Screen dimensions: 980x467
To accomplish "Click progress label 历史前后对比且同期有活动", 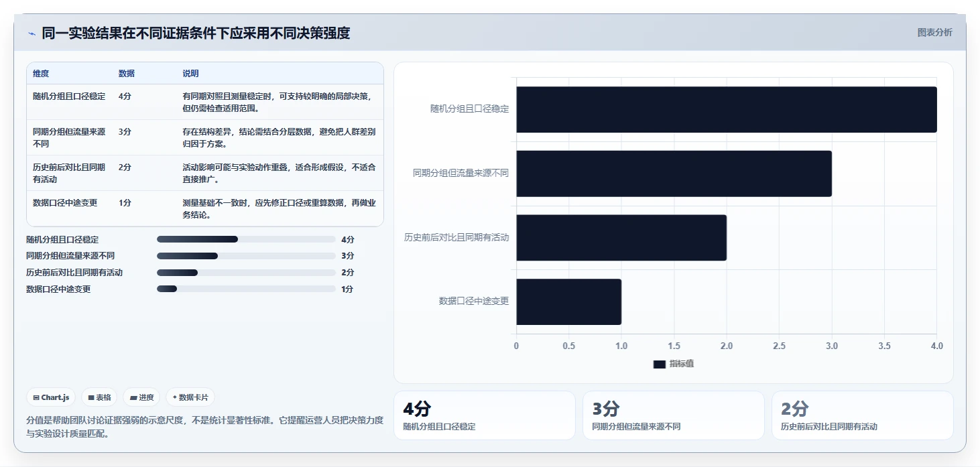I will (74, 273).
